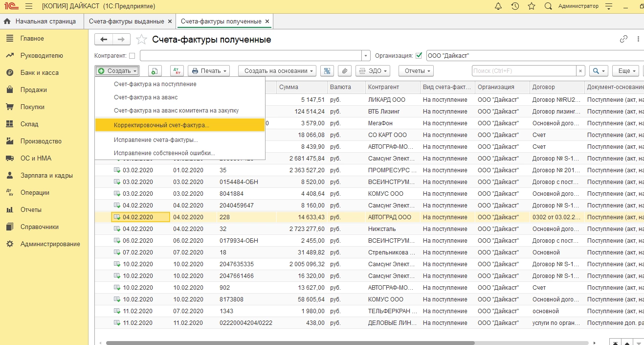Uncheck the Организация filter checkbox
Viewport: 644px width, 345px height.
coord(419,55)
